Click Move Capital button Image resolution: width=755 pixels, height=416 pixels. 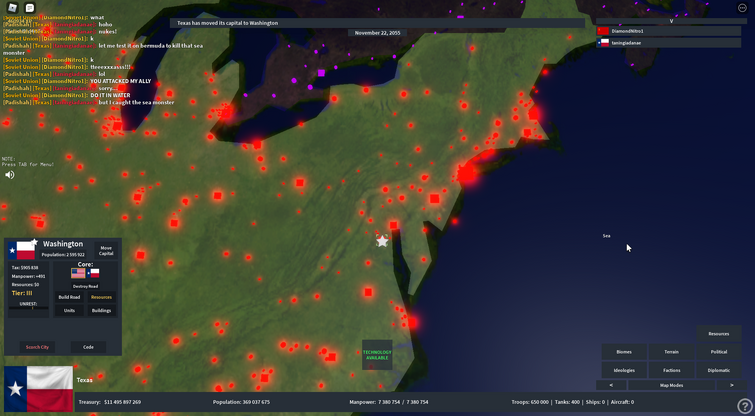point(106,251)
